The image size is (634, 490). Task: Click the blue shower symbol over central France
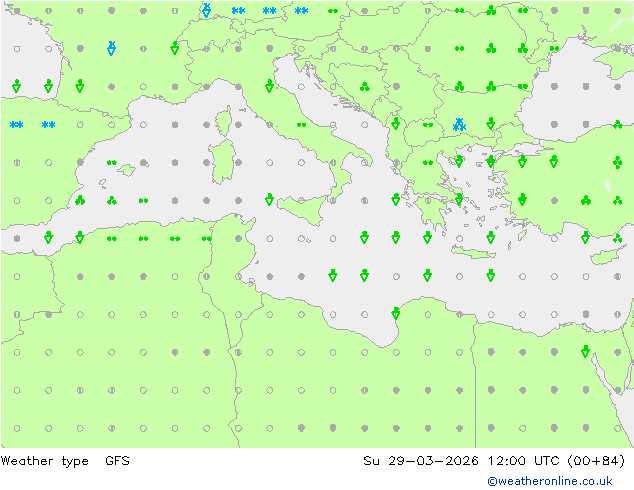pos(112,48)
